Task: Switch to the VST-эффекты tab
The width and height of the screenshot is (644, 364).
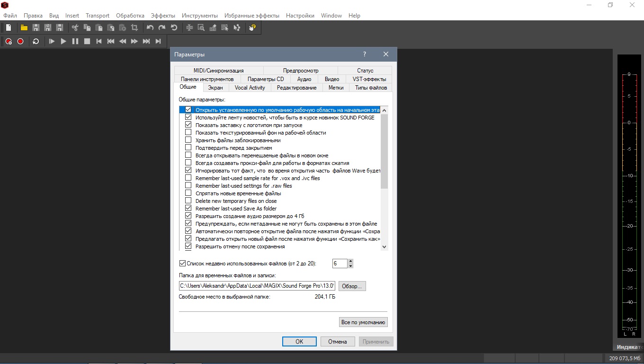Action: point(369,79)
